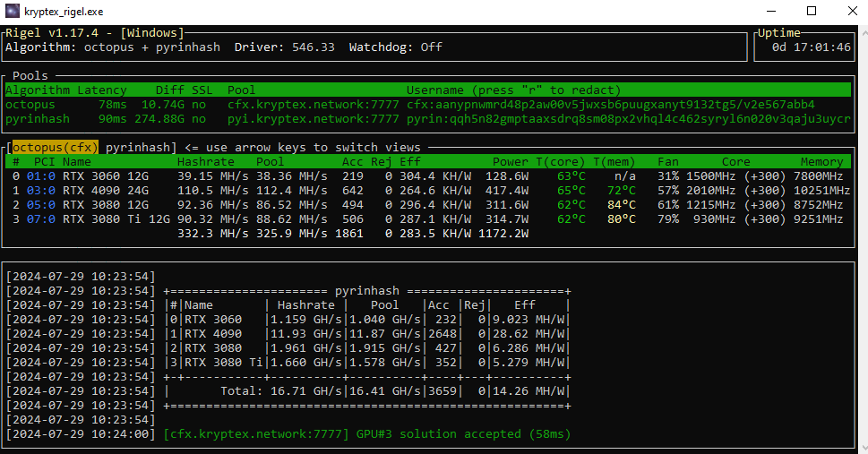868x454 pixels.
Task: Click the pyrinhash row in Pools table
Action: click(428, 119)
